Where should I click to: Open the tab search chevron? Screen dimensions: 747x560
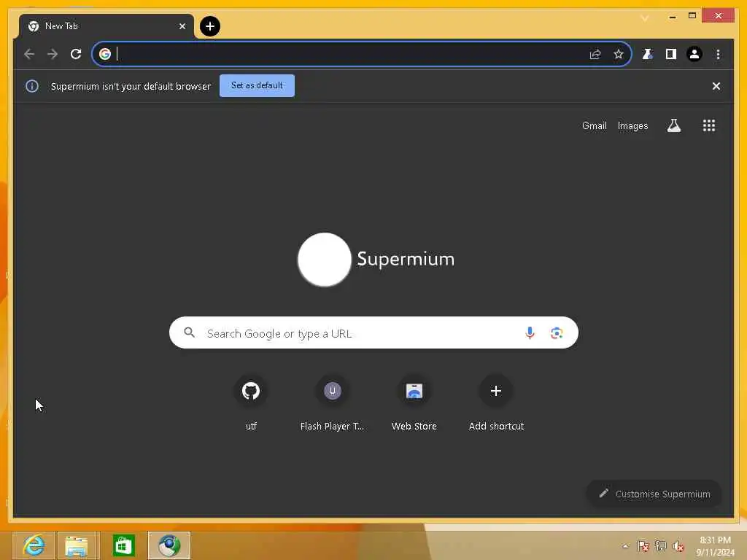point(645,18)
